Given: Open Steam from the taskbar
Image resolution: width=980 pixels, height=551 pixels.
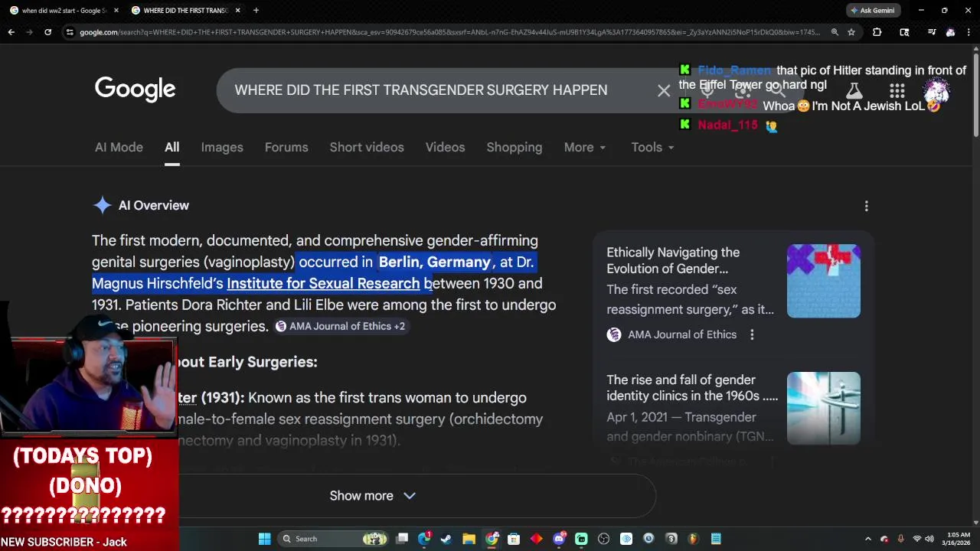Looking at the screenshot, I should (446, 539).
